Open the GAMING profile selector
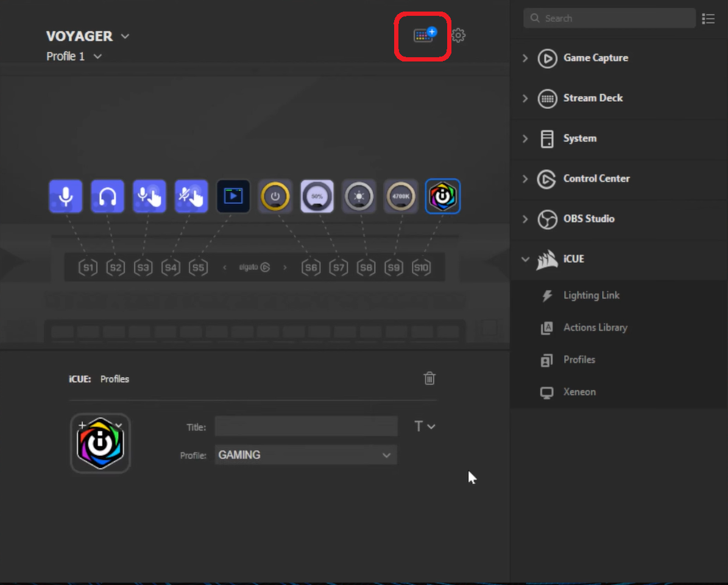 pyautogui.click(x=305, y=455)
